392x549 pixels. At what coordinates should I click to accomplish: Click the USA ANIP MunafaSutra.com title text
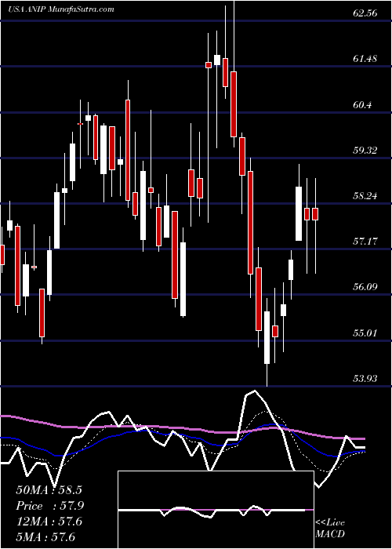(61, 9)
